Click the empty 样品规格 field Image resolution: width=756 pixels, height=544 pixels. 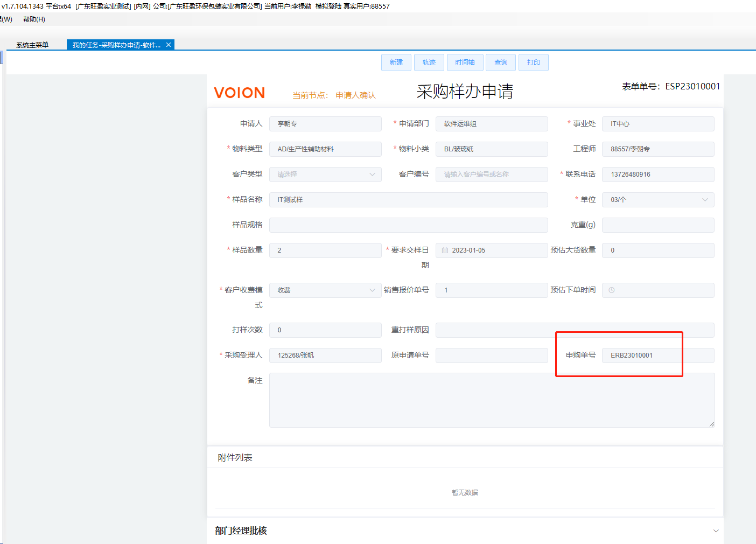(409, 225)
